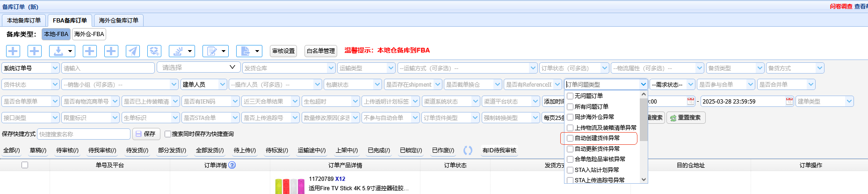This screenshot has width=868, height=194.
Task: Check the 所有问题订单 option
Action: point(570,107)
